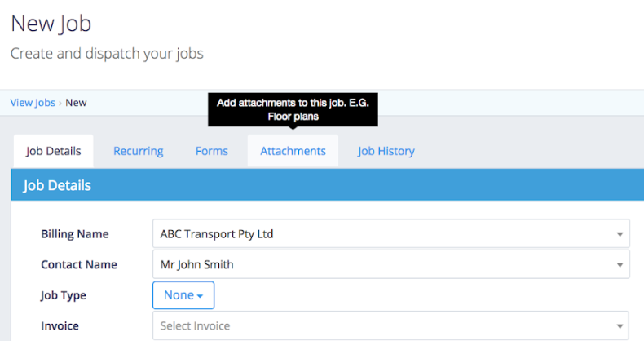Image resolution: width=644 pixels, height=341 pixels.
Task: Click the ABC Transport Pty Ltd billing field
Action: pyautogui.click(x=391, y=234)
